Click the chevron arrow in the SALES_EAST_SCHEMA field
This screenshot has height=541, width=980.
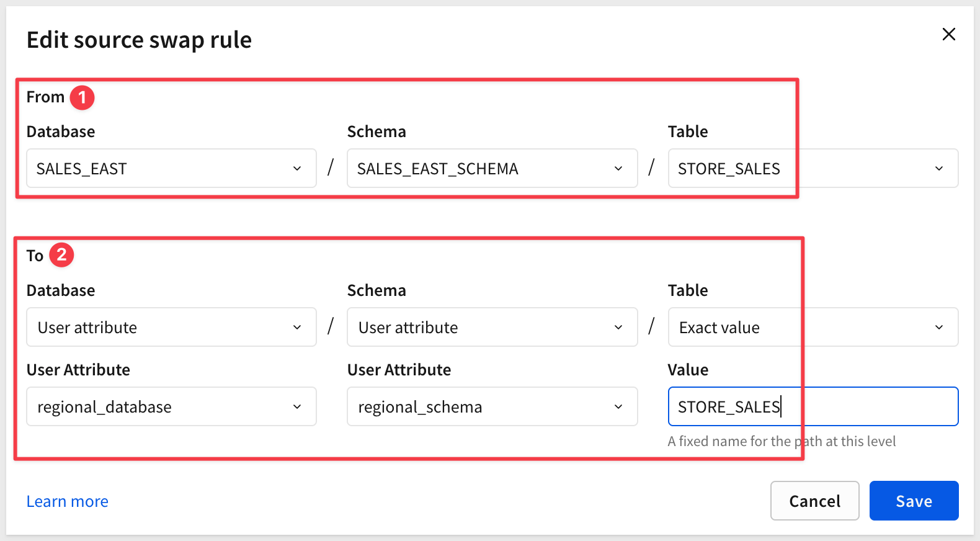click(x=618, y=169)
